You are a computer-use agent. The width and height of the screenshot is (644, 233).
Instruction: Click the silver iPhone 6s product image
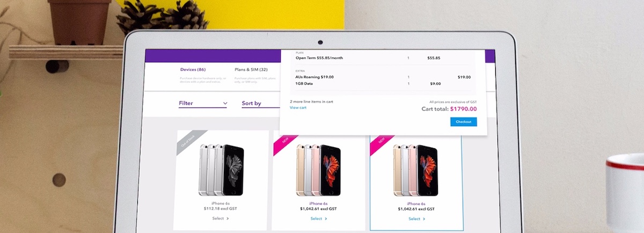(x=221, y=170)
